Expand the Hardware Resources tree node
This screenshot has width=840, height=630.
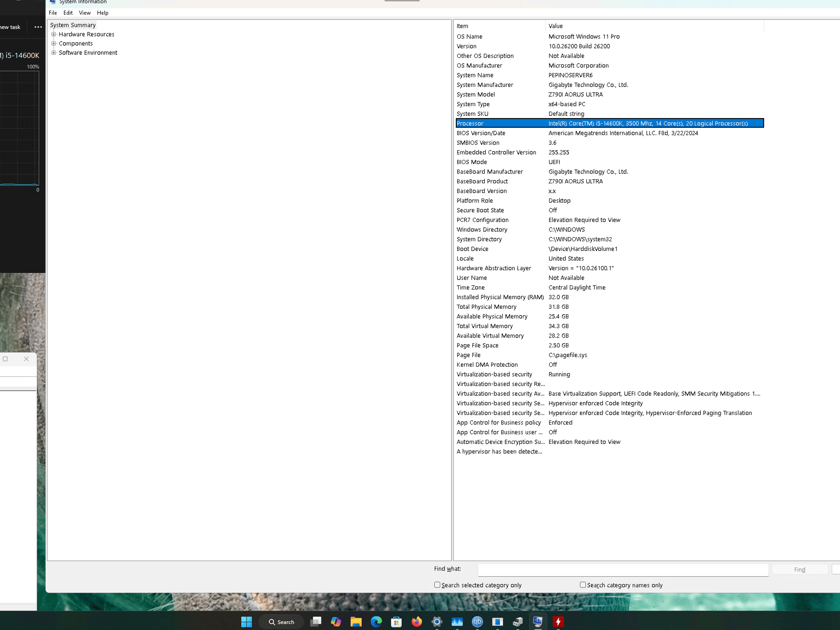pos(54,34)
